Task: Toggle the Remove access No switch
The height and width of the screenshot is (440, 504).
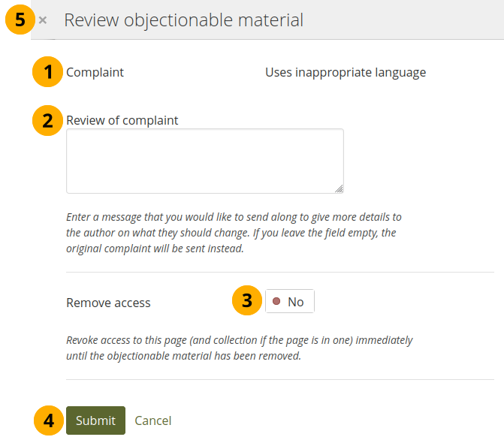Action: pos(289,302)
